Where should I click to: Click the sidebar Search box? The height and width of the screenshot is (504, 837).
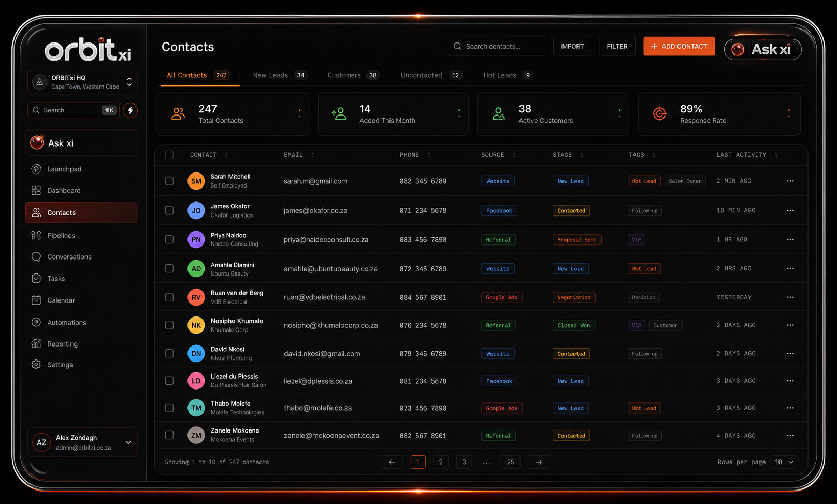tap(73, 110)
